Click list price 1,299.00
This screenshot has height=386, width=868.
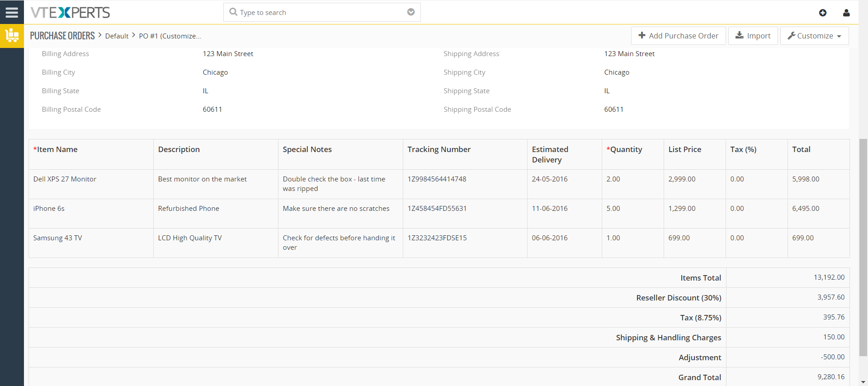coord(682,209)
